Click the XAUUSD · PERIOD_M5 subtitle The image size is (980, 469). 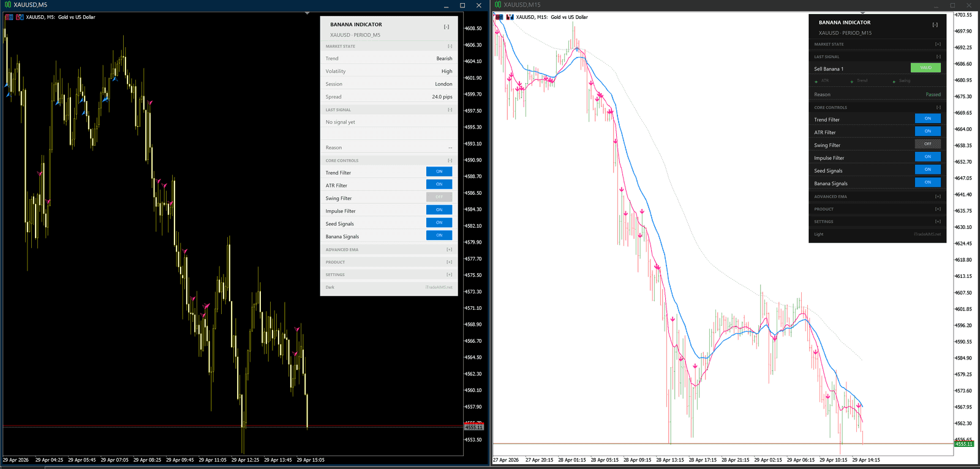coord(355,35)
